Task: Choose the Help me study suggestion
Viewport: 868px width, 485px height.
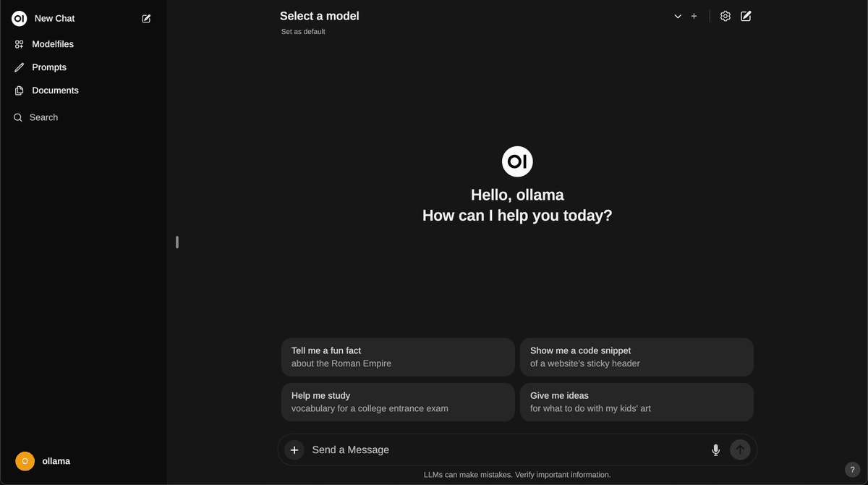Action: [x=398, y=402]
